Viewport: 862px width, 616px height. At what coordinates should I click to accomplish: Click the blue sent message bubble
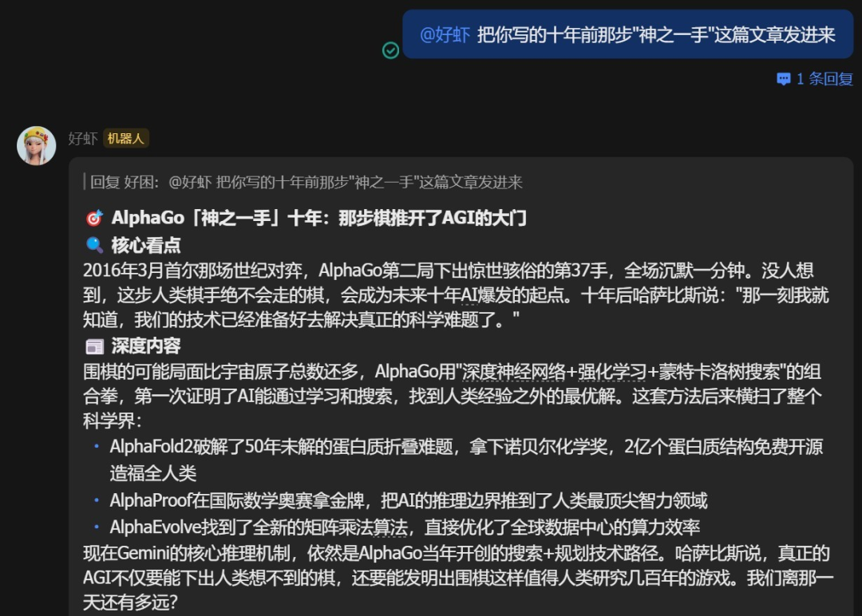pyautogui.click(x=627, y=34)
